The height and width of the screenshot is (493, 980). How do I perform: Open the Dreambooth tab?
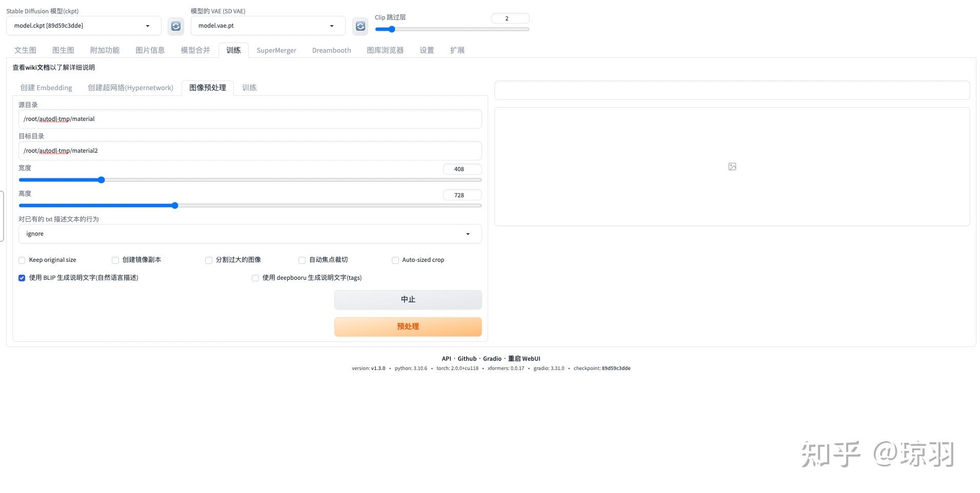331,50
